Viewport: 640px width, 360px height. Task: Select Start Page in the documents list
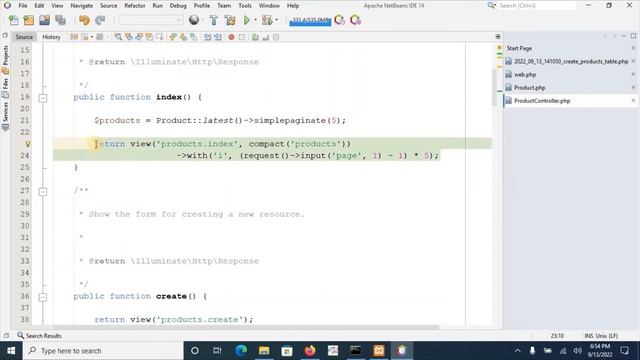pyautogui.click(x=519, y=48)
